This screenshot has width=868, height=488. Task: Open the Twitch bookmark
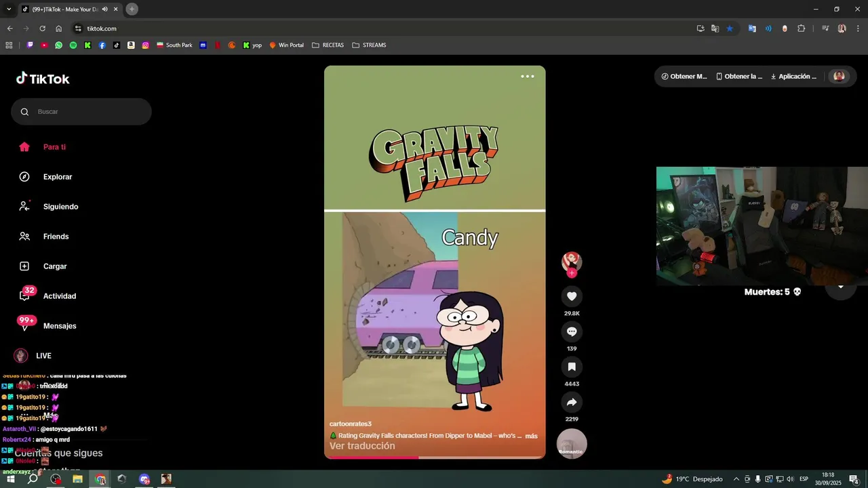30,45
